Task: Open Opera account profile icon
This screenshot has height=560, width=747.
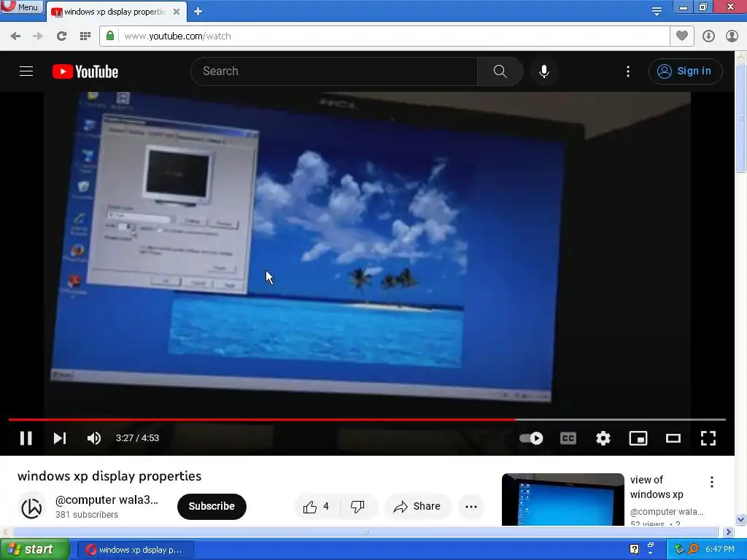Action: [x=732, y=36]
